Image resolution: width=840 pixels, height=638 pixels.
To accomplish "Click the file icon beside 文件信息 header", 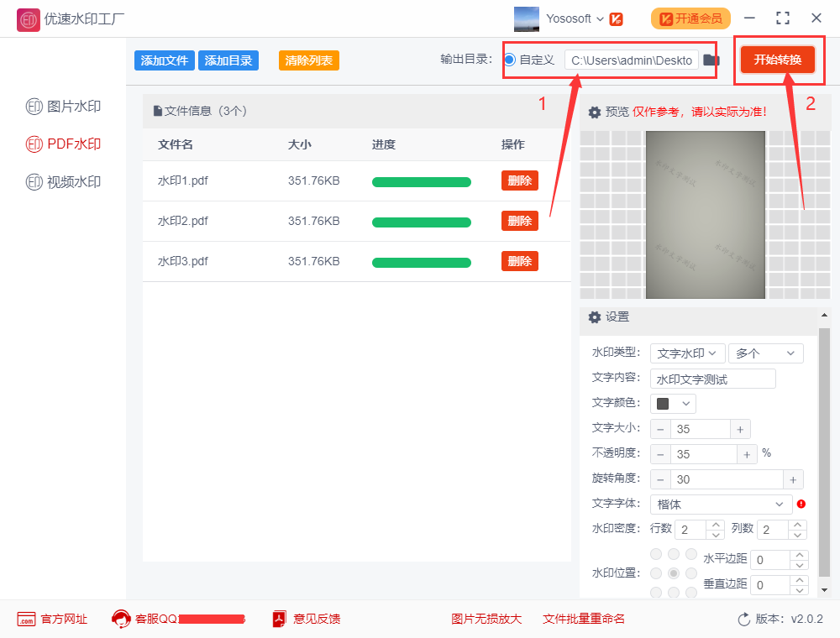I will [158, 111].
